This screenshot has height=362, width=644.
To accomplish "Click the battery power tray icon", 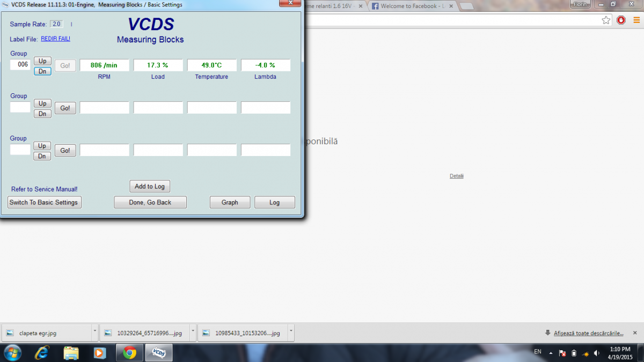I will pyautogui.click(x=574, y=353).
